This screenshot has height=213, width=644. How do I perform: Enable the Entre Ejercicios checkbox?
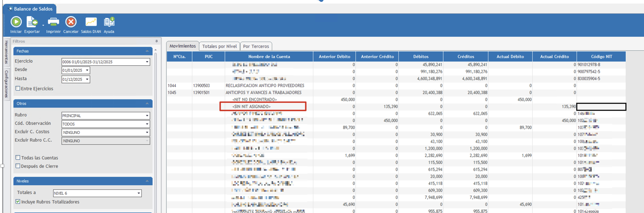tap(18, 88)
